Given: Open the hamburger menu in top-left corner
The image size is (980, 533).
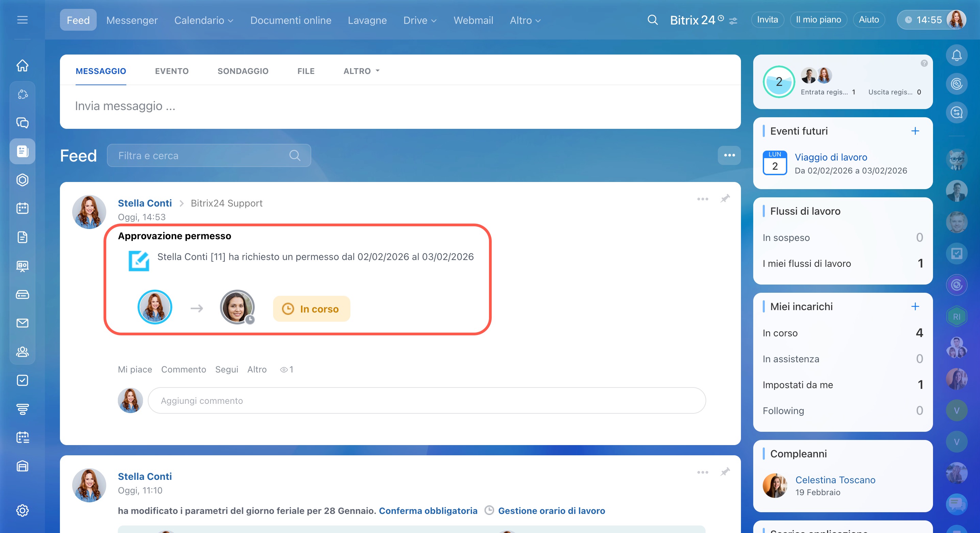Looking at the screenshot, I should (x=22, y=20).
